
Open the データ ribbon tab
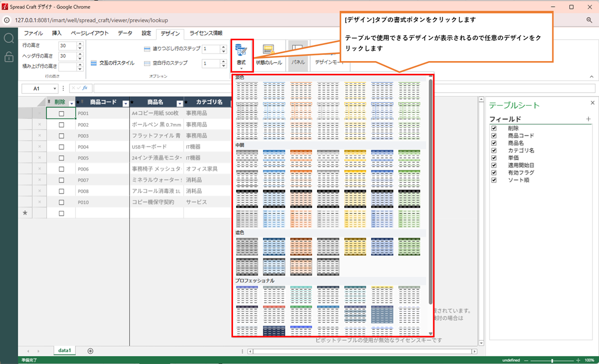(125, 34)
